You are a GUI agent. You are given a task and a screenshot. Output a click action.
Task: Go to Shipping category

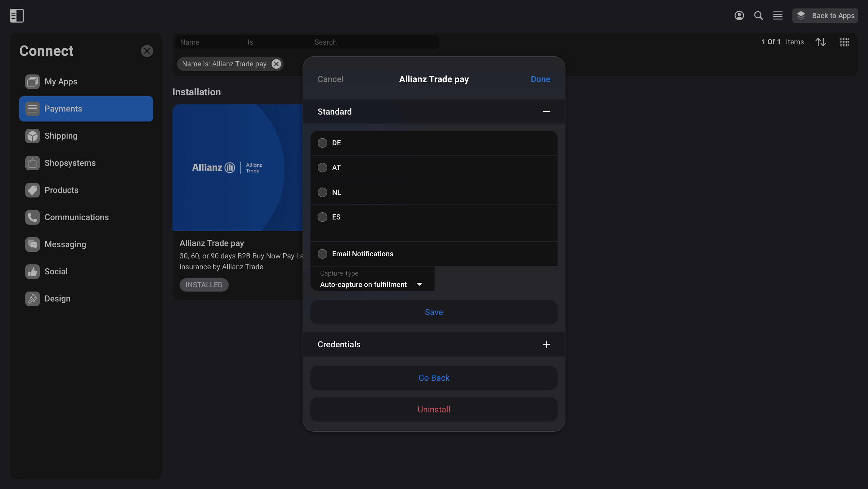[x=86, y=136]
